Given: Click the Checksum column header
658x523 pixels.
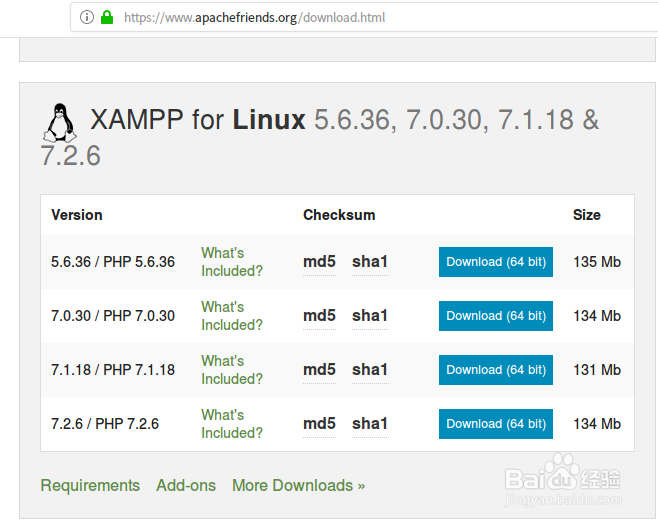Looking at the screenshot, I should (339, 215).
